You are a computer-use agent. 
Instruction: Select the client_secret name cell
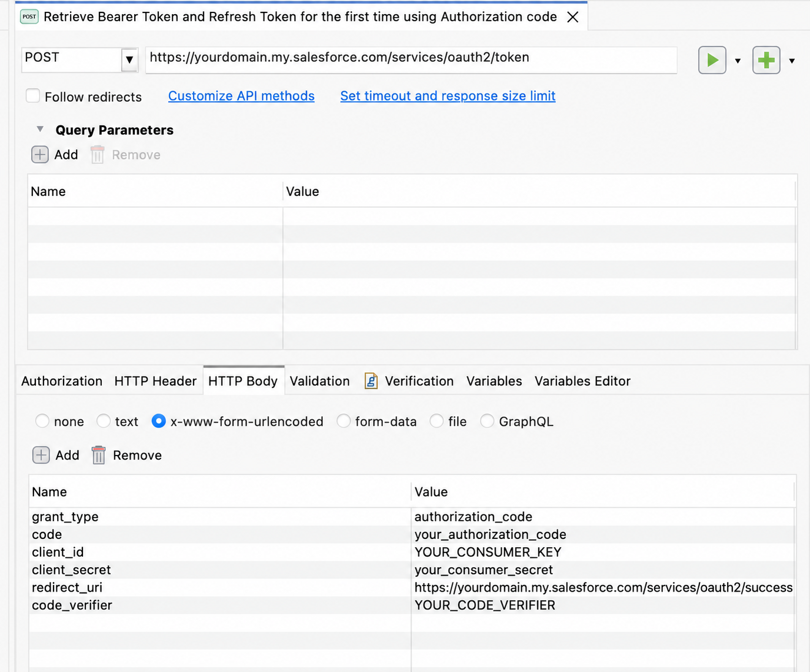click(220, 570)
